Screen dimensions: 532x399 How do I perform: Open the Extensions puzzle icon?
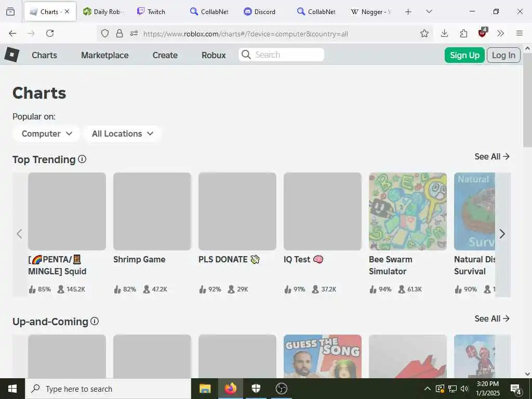463,33
